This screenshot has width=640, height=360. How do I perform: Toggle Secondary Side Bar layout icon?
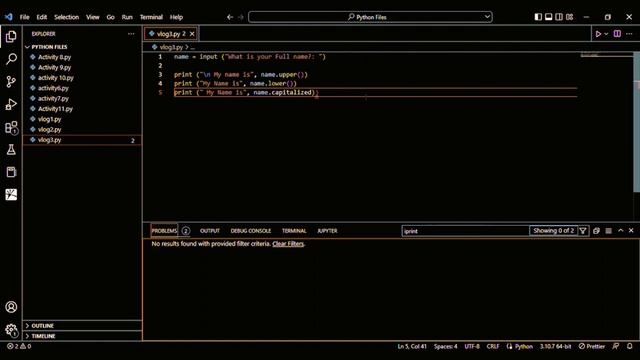click(559, 17)
